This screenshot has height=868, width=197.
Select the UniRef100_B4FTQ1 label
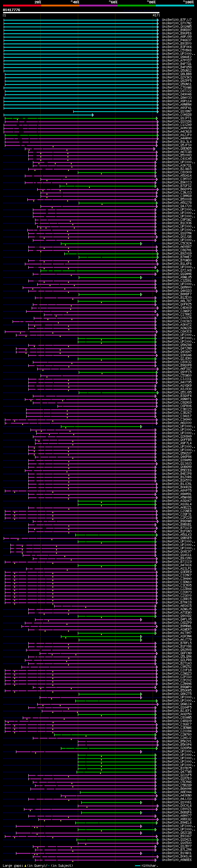tap(176, 64)
